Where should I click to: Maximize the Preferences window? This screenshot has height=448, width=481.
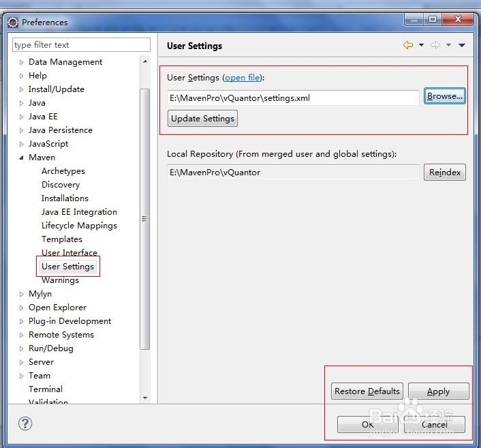433,19
